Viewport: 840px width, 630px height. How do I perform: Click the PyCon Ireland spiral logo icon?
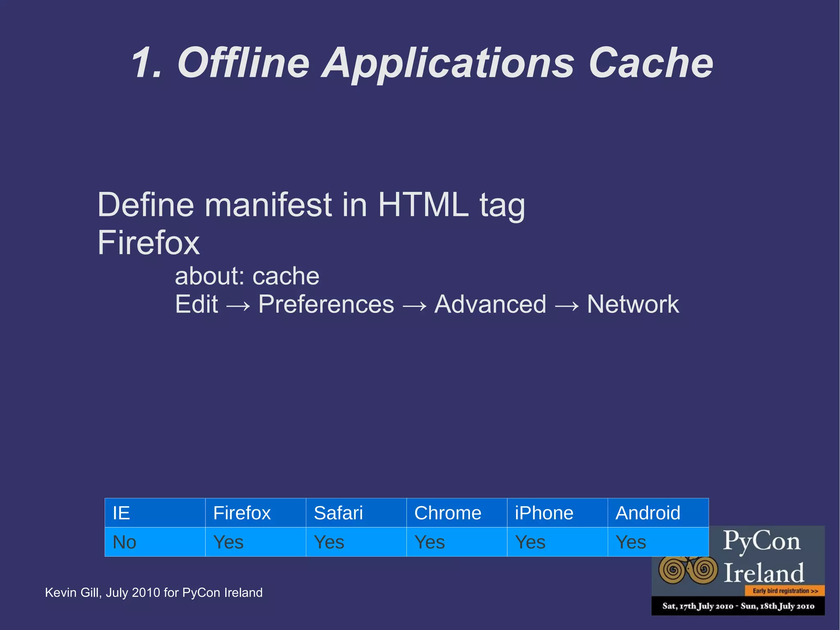(x=688, y=570)
